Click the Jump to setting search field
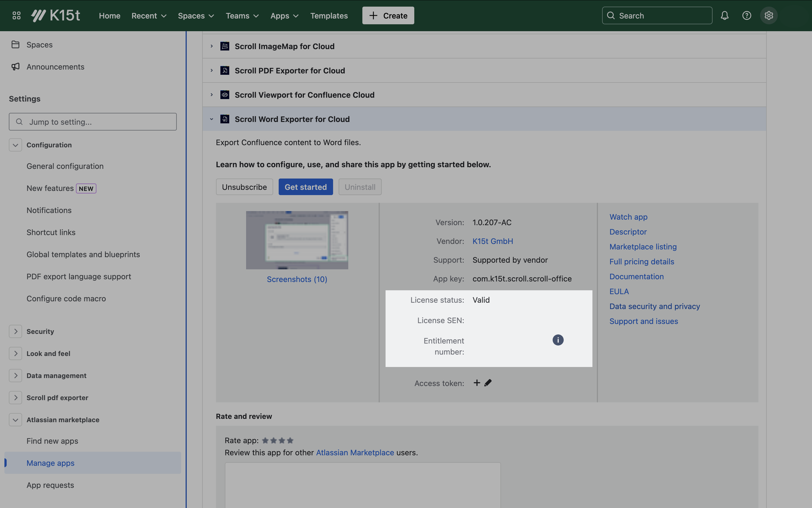 [x=93, y=122]
